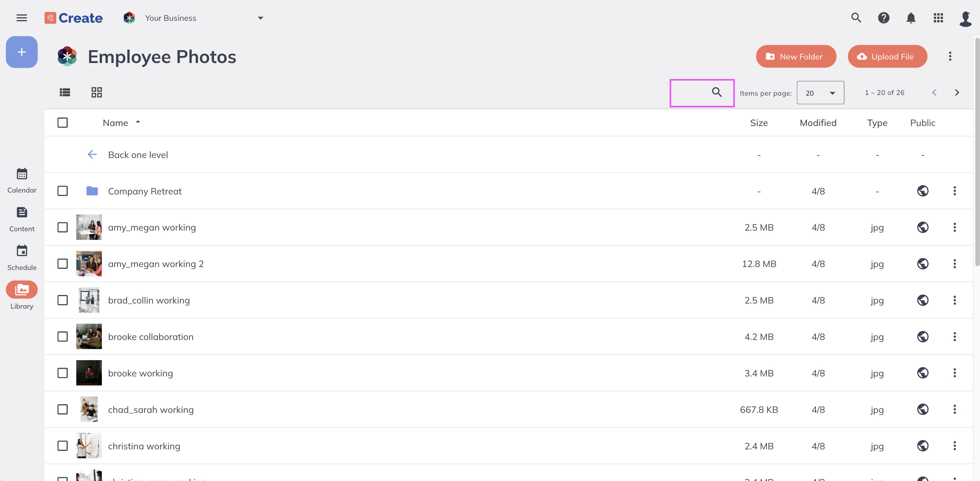
Task: Click the blue plus create button
Action: 22,52
